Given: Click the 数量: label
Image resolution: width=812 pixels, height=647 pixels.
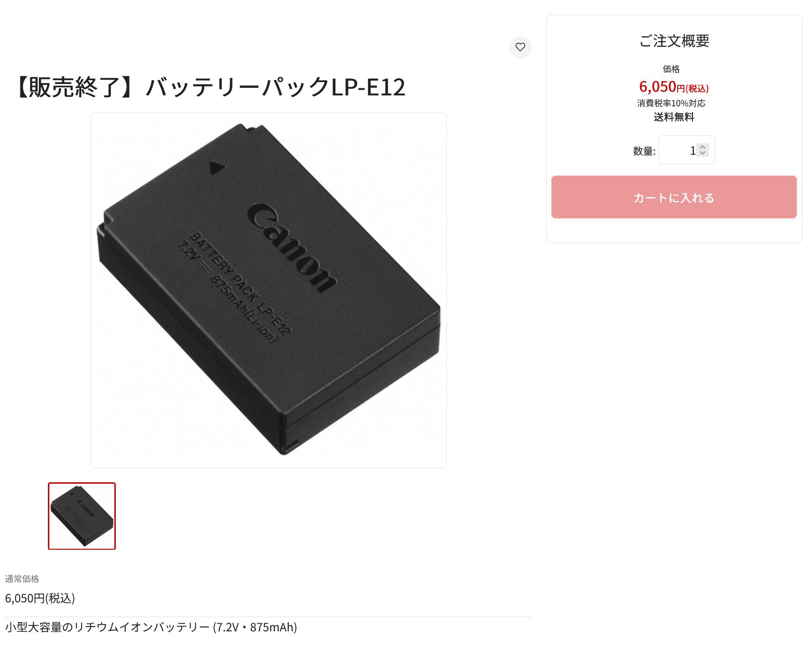Looking at the screenshot, I should [644, 151].
